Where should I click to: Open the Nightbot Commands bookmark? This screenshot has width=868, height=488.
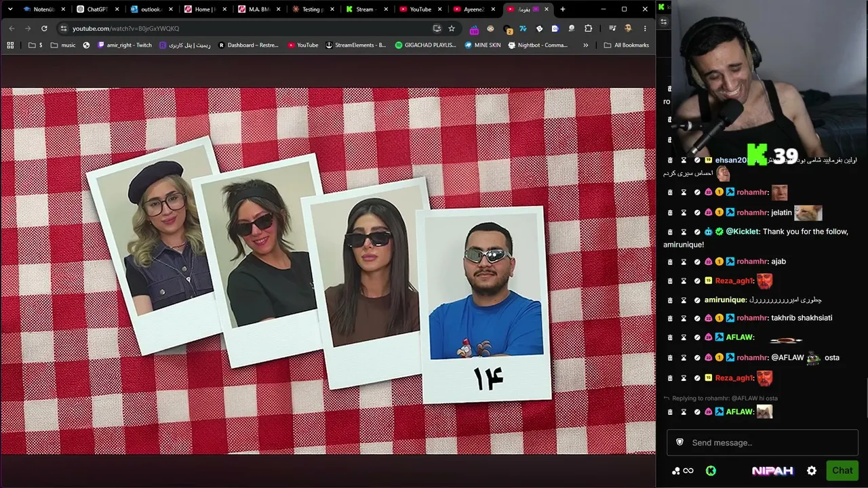[538, 45]
